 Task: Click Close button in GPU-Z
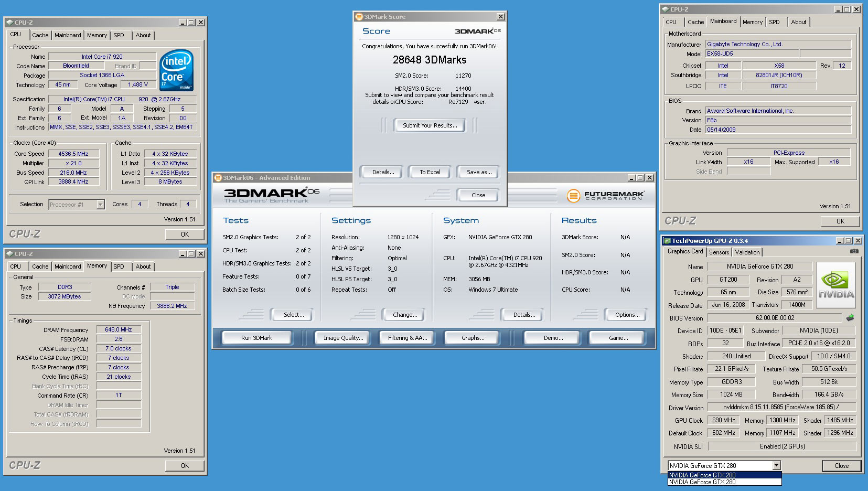pos(841,466)
